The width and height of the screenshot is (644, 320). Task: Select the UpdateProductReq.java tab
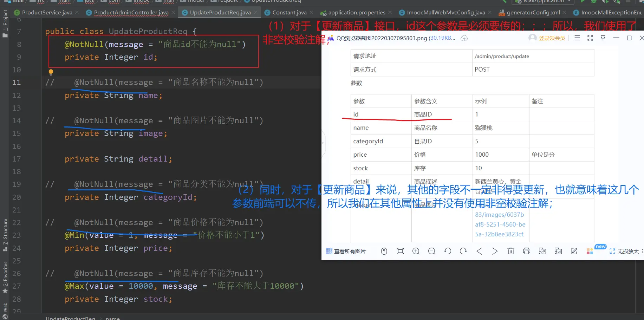pos(220,13)
